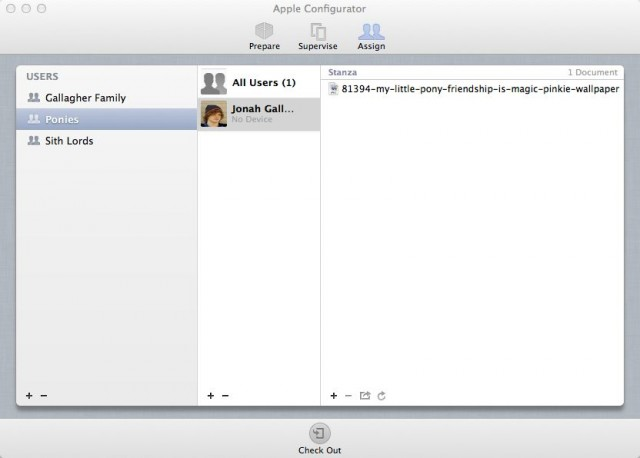Click the refresh documents icon
Screen dimensions: 640x458
[382, 396]
